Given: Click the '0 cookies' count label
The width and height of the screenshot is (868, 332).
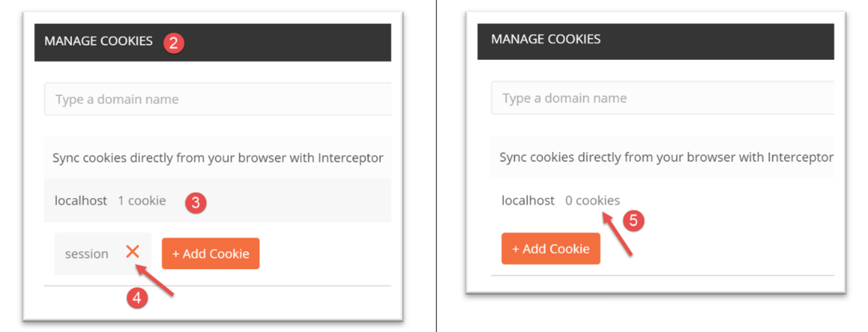Looking at the screenshot, I should (x=592, y=200).
